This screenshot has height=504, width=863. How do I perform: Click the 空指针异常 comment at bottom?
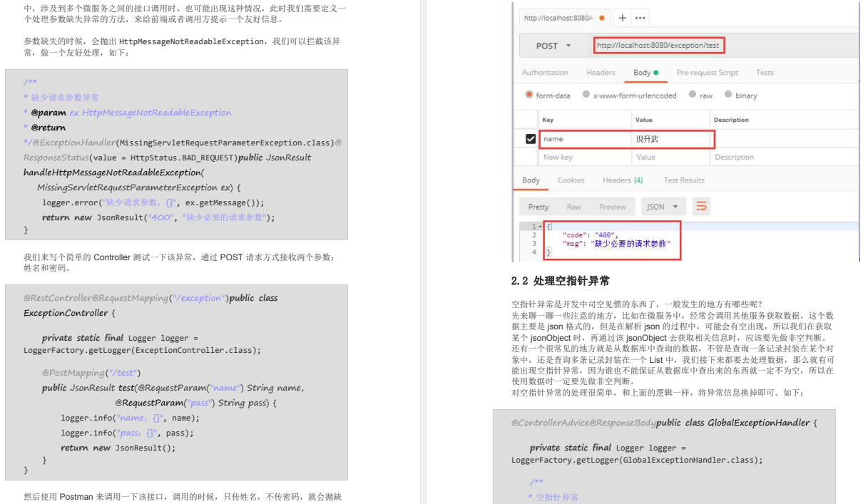[x=553, y=498]
